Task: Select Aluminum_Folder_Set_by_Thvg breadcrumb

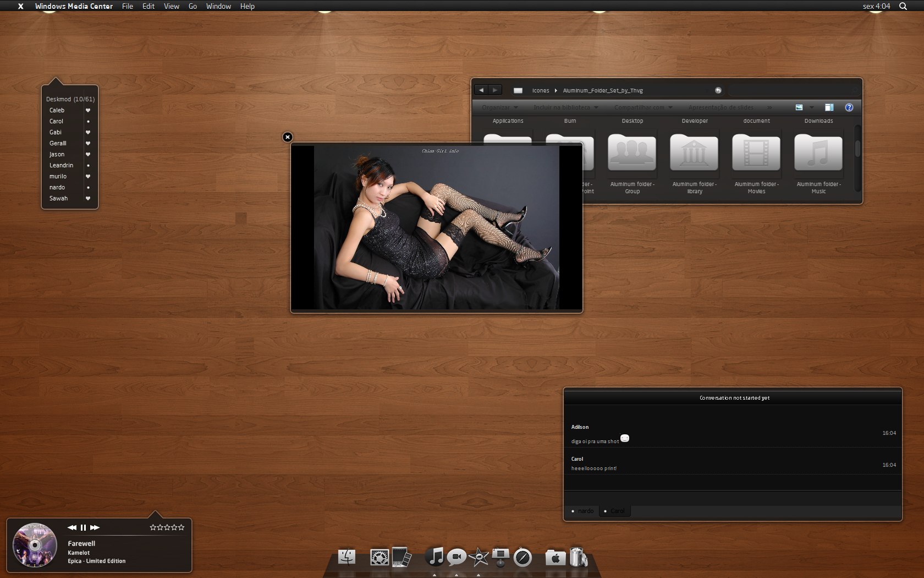Action: [x=603, y=90]
